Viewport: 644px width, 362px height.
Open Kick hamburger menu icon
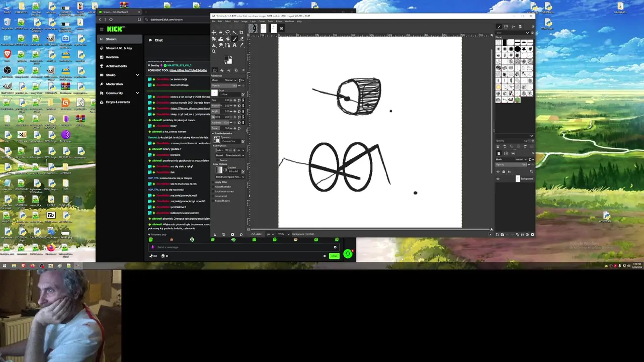coord(101,29)
